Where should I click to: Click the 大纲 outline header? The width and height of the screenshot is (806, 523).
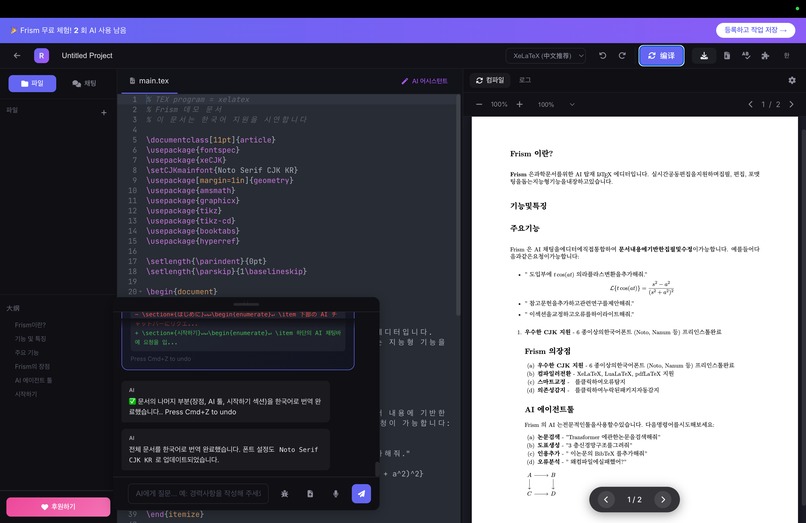coord(13,308)
